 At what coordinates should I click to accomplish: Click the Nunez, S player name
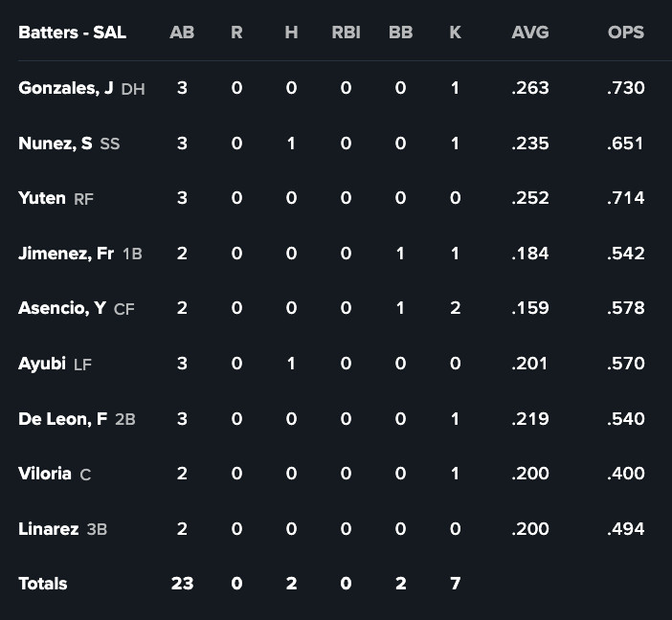pos(55,144)
